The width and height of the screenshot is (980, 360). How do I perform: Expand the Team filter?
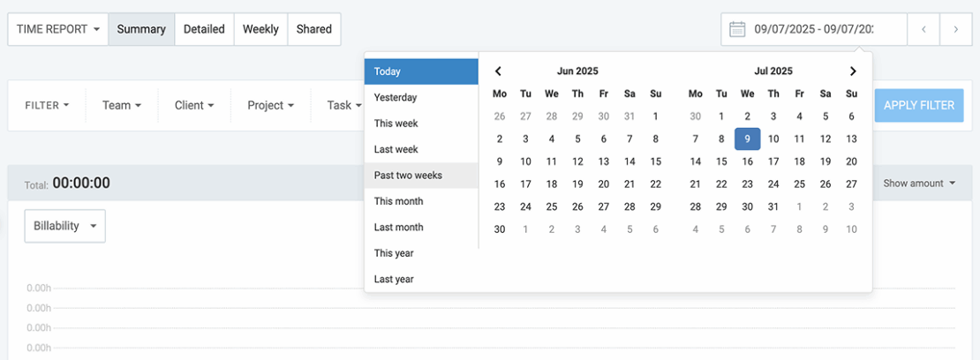(x=122, y=106)
